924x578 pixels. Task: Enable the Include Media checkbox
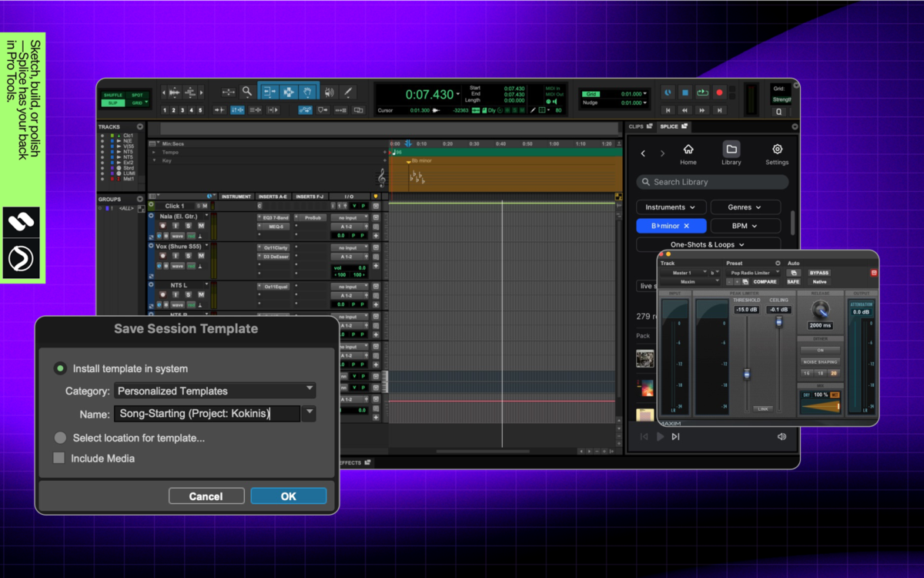[x=59, y=458]
